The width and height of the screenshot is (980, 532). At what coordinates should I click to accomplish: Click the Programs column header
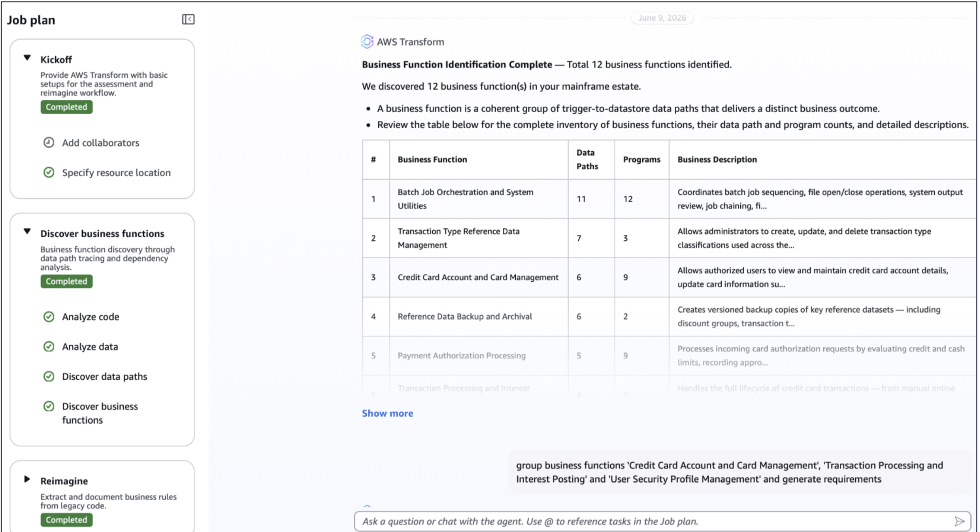click(x=641, y=160)
